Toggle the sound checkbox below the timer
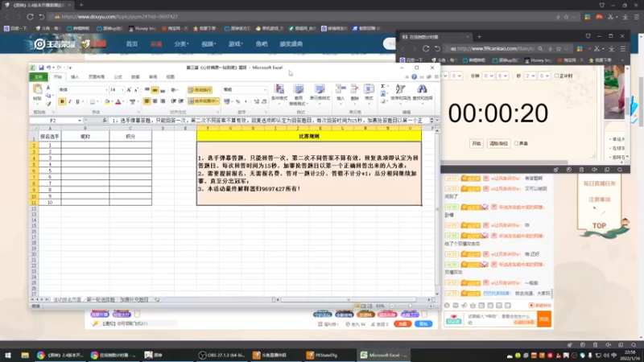644x362 pixels. click(x=516, y=144)
